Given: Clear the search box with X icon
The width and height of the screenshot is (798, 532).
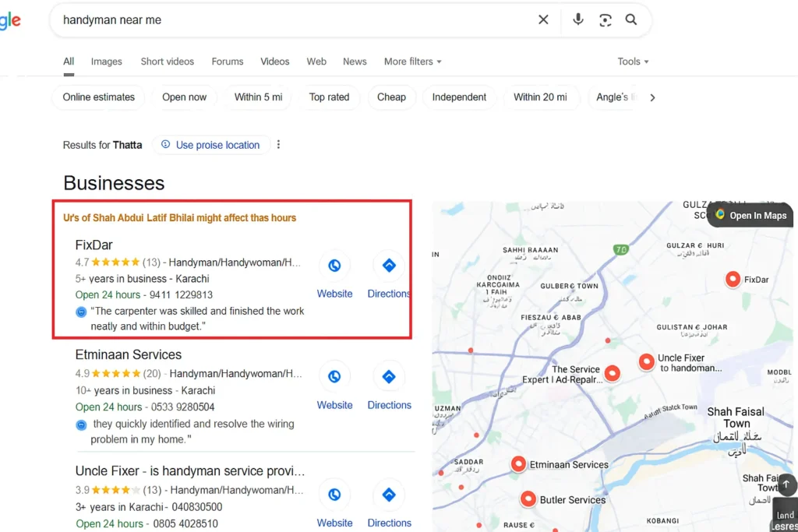Looking at the screenshot, I should 543,19.
